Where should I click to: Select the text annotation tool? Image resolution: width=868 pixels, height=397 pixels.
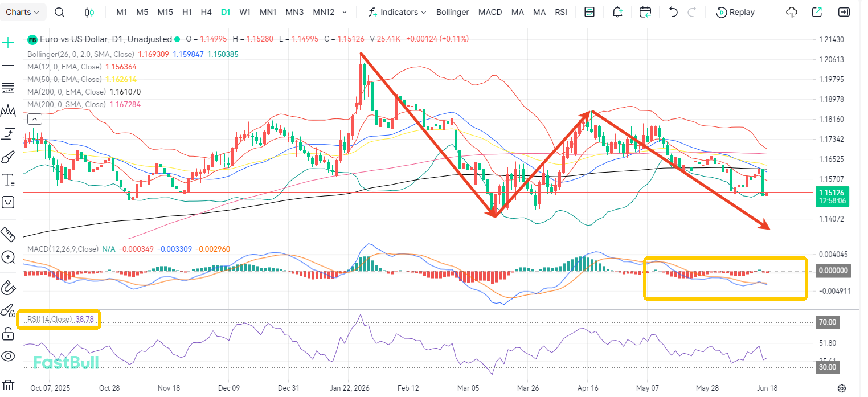point(8,180)
